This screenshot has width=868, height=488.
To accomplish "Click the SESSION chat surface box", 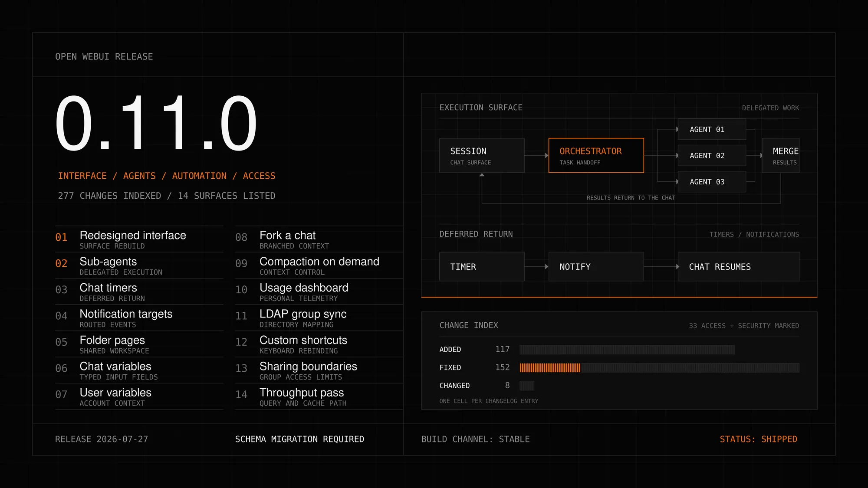I will tap(482, 155).
